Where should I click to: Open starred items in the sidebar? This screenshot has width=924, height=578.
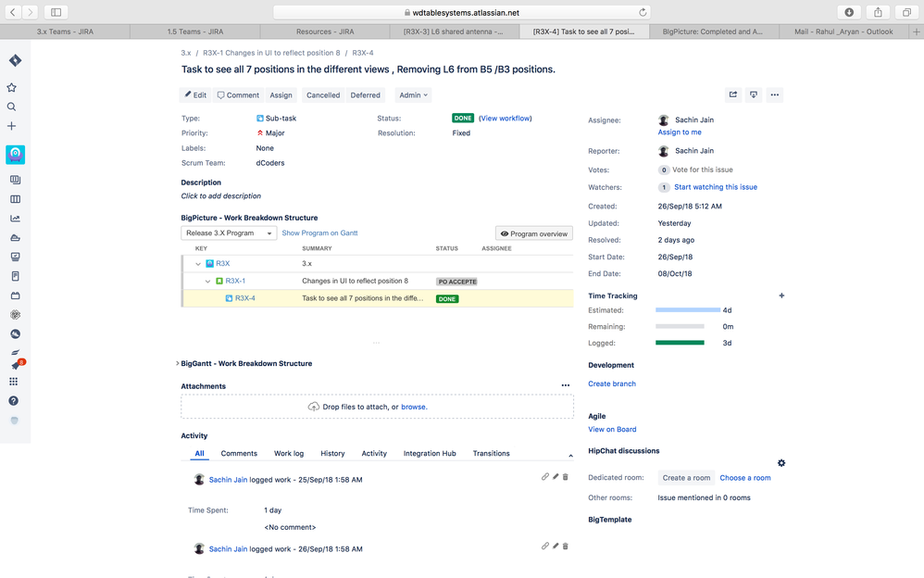tap(11, 87)
